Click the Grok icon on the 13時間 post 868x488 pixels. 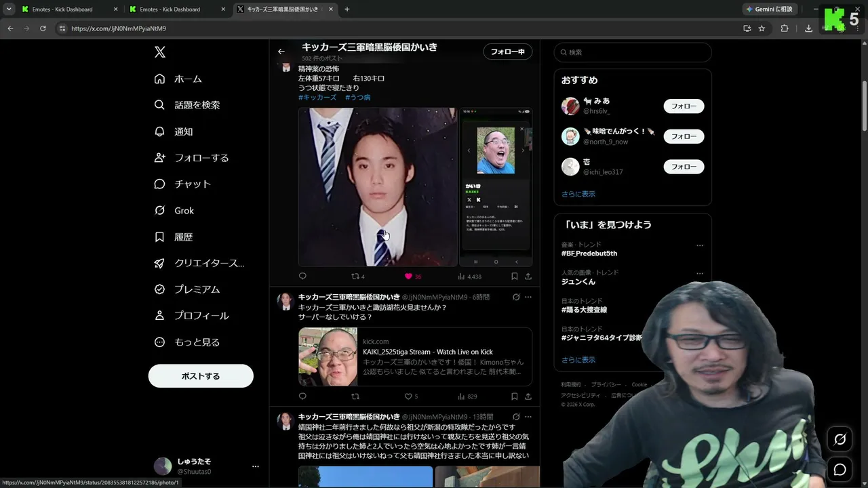(516, 417)
